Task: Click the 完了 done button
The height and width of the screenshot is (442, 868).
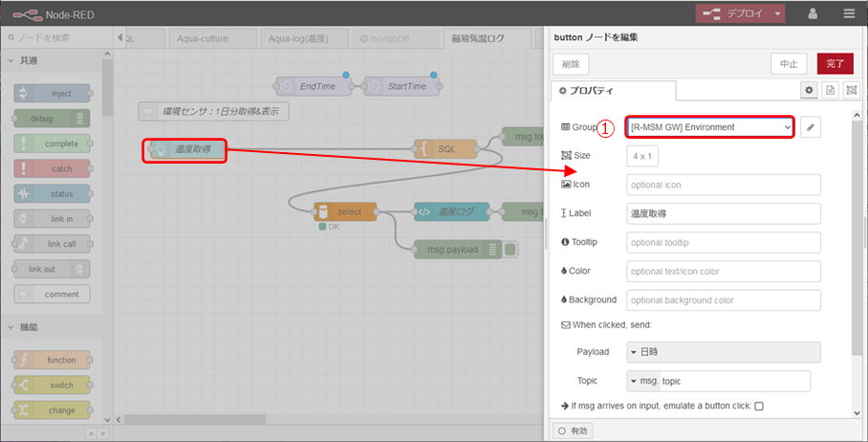Action: [835, 63]
